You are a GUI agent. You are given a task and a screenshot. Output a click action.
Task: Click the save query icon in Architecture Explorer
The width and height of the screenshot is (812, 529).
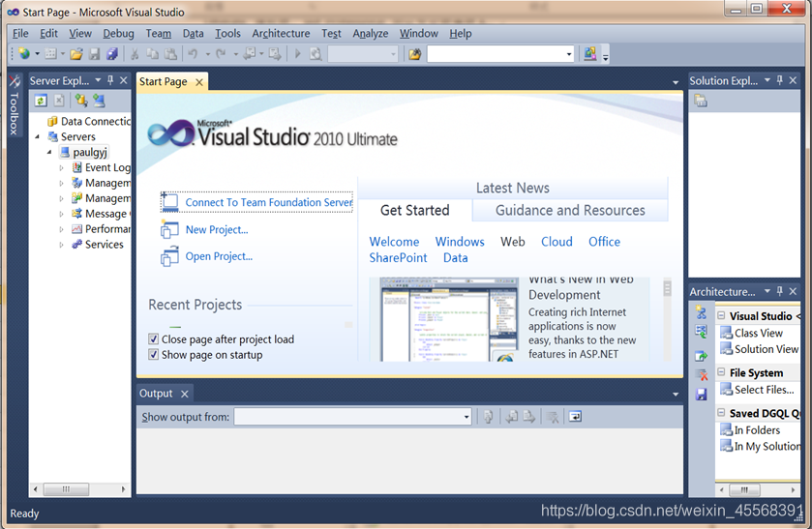coord(701,395)
